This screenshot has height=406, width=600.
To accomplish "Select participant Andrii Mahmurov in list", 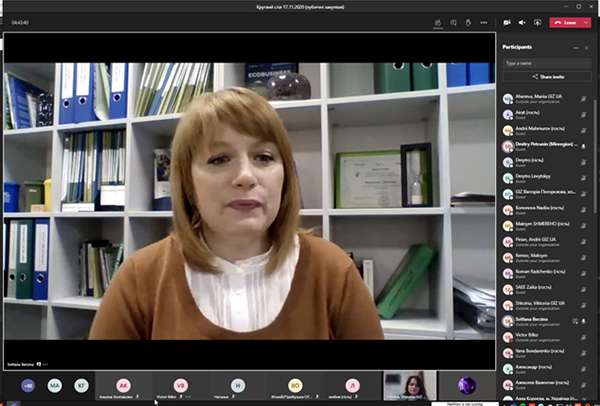I will tap(546, 130).
